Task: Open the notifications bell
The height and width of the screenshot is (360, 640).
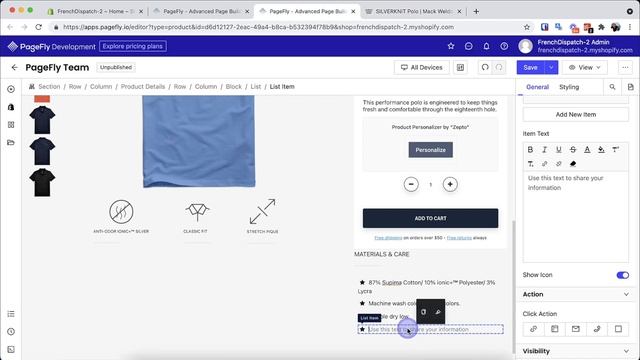Action: point(486,46)
